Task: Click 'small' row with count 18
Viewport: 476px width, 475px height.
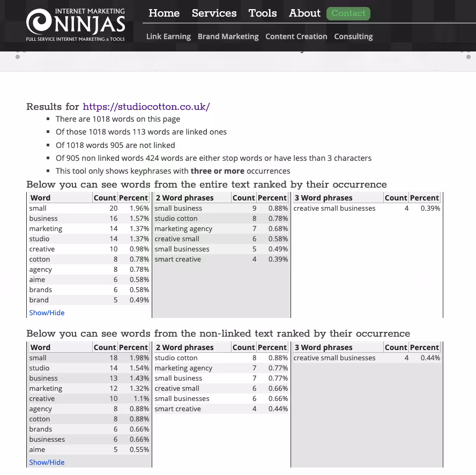Action: coord(89,358)
